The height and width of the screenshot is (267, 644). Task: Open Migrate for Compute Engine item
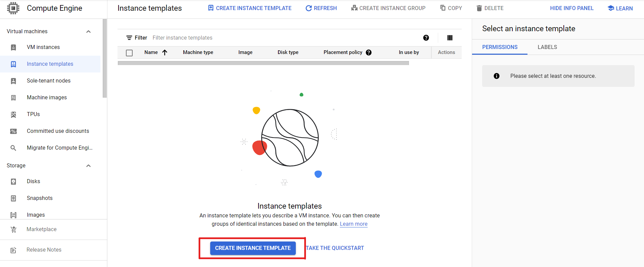[x=60, y=148]
